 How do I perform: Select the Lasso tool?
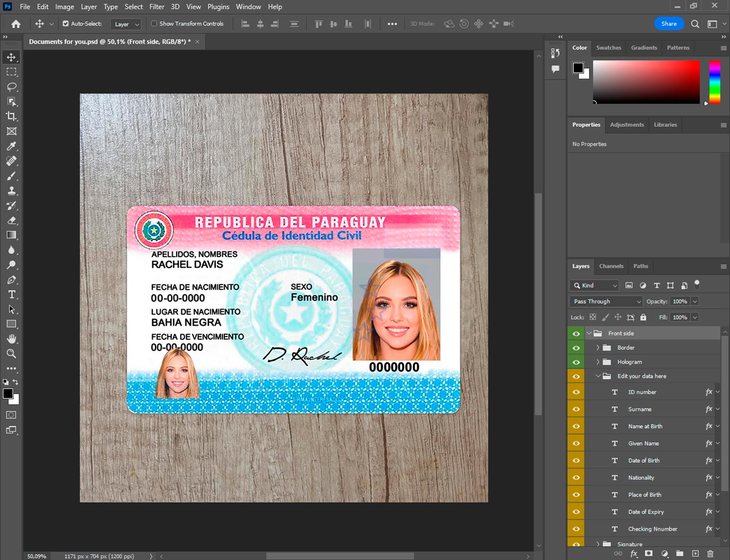[x=12, y=87]
